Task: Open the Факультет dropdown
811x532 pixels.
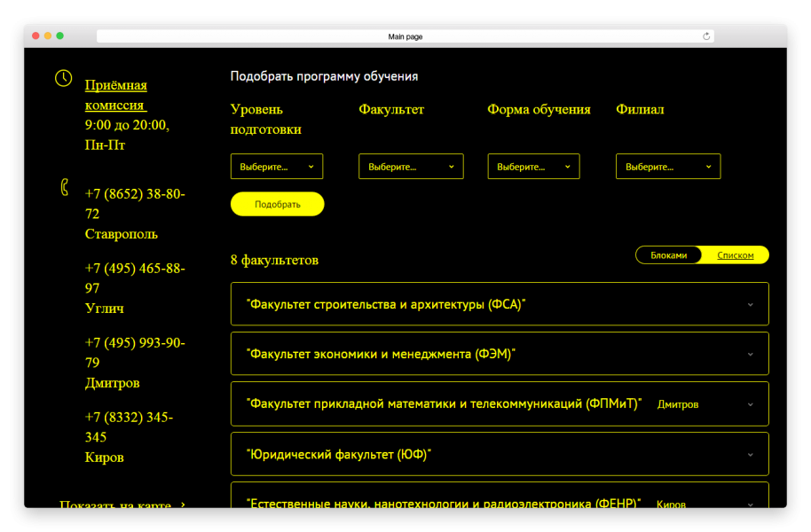Action: [x=411, y=167]
